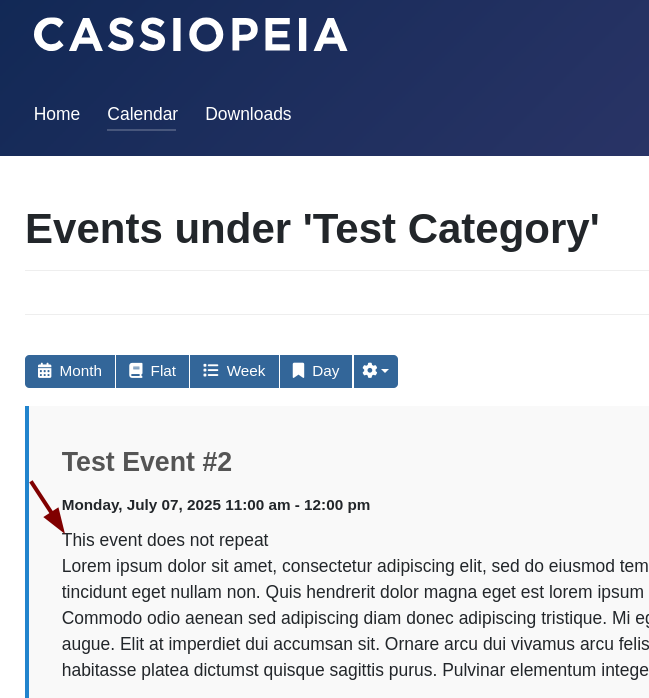This screenshot has width=649, height=698.
Task: Navigate to the Downloads menu item
Action: 248,114
